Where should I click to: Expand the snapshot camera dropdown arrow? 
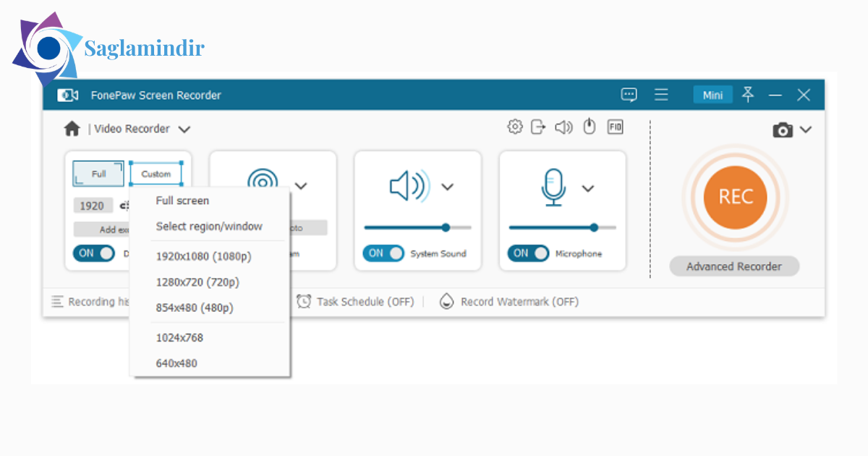point(806,130)
